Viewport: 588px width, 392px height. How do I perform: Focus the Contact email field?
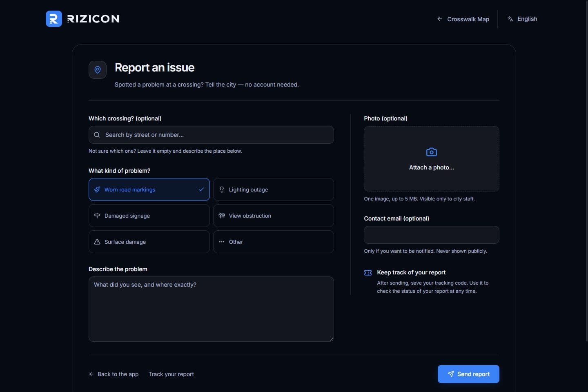(x=432, y=235)
